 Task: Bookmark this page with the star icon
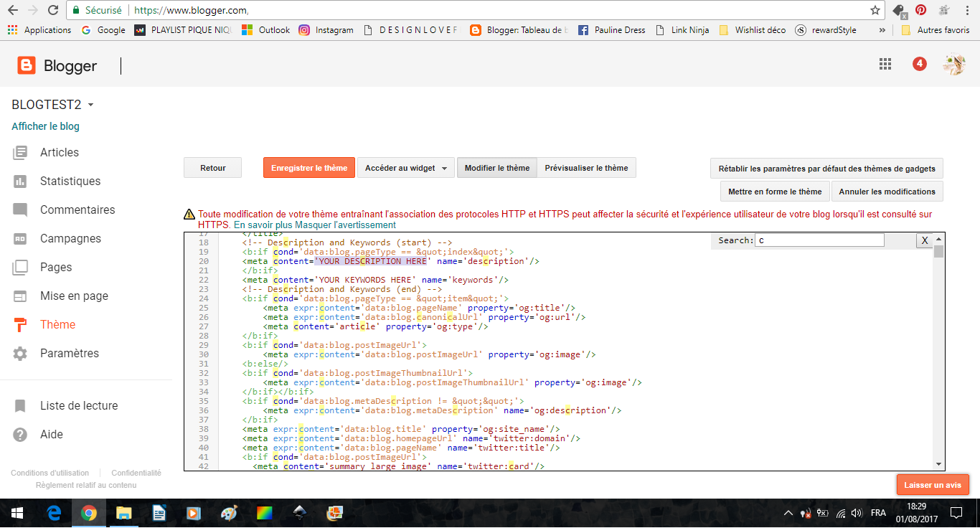click(875, 10)
